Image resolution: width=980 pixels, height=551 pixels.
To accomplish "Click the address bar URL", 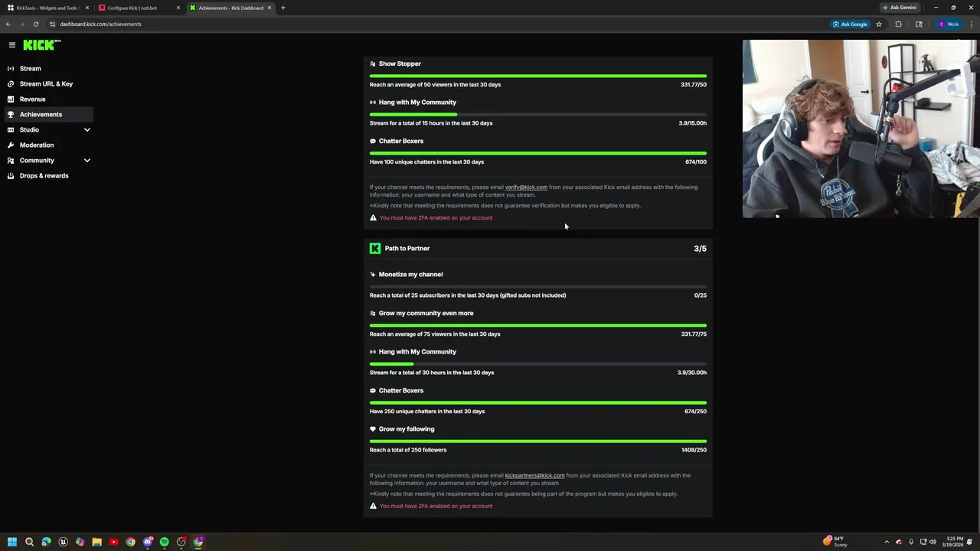I will [x=100, y=24].
